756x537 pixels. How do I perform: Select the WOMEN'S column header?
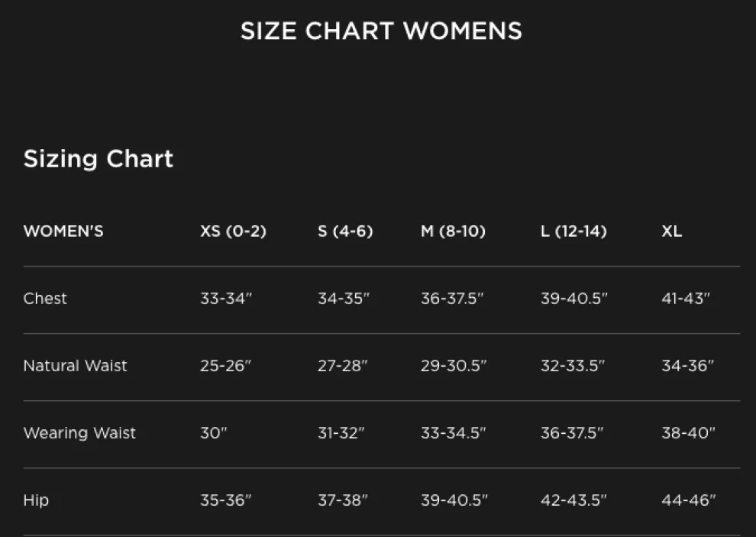point(63,231)
